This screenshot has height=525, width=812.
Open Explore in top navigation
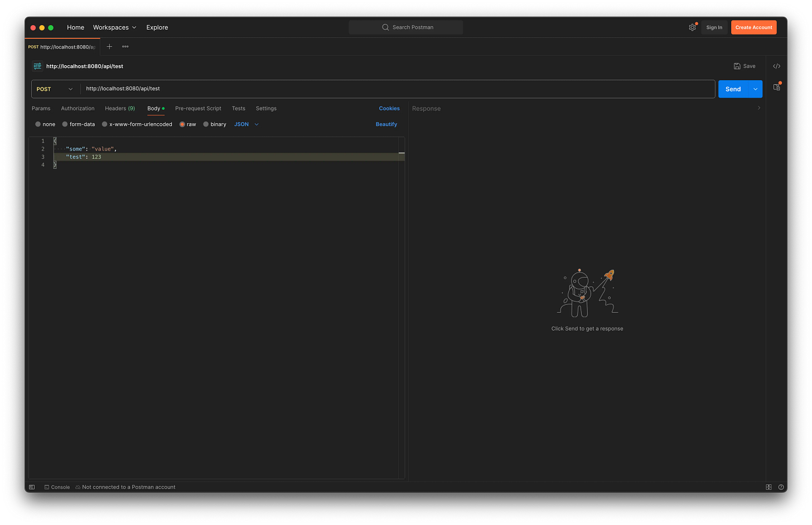point(157,27)
